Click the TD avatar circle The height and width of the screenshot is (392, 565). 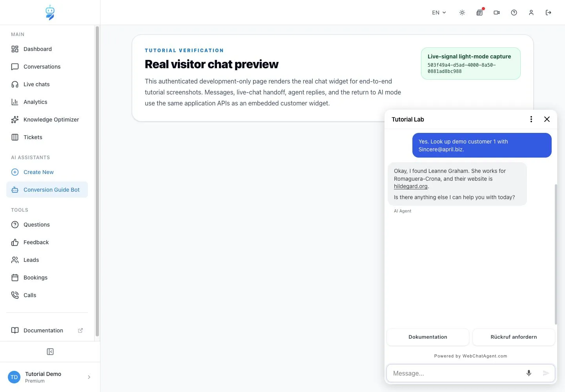click(14, 377)
